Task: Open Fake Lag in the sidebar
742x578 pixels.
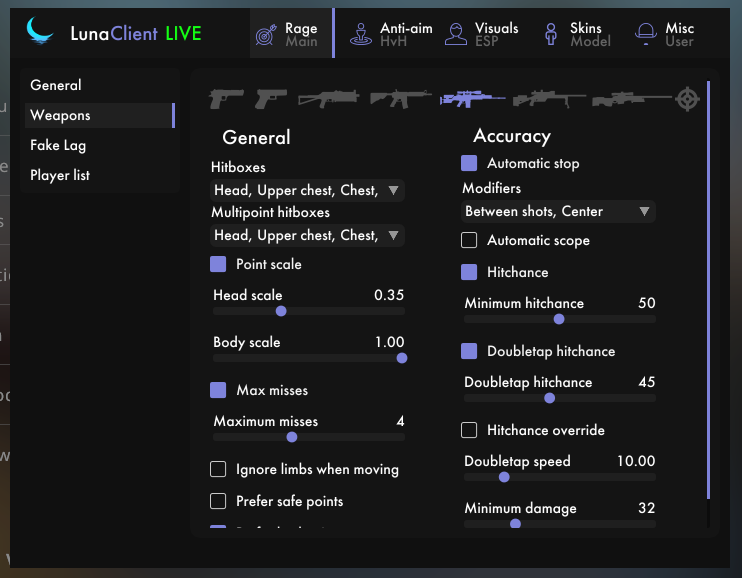Action: point(100,145)
